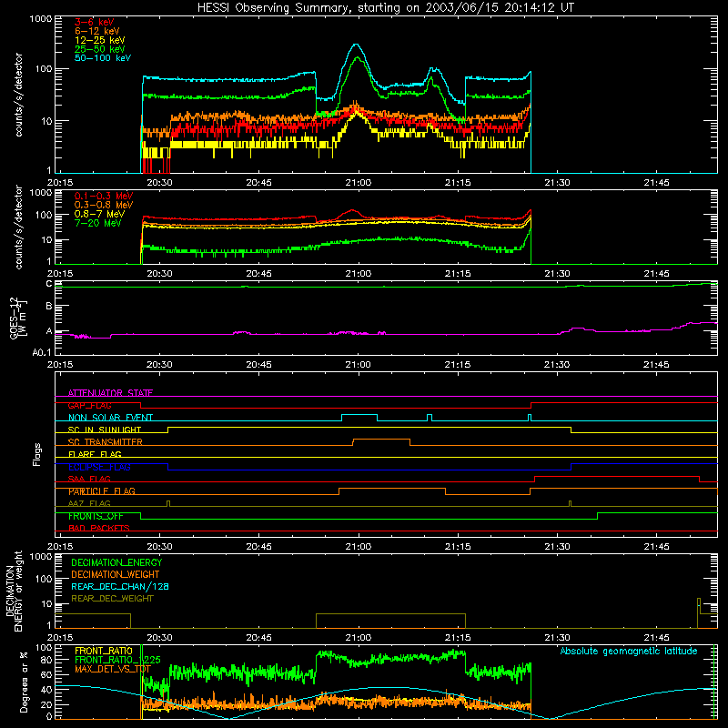Select the BAD_PACKETS flag label
Image resolution: width=728 pixels, height=728 pixels.
99,528
